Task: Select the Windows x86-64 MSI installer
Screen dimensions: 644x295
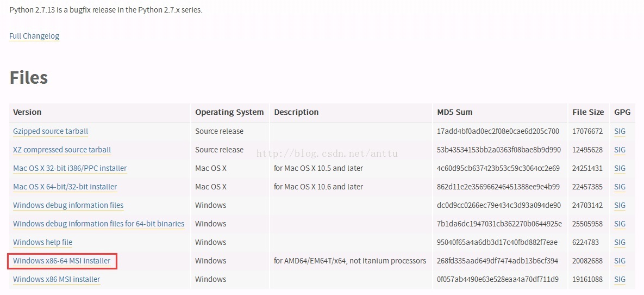Action: tap(61, 261)
